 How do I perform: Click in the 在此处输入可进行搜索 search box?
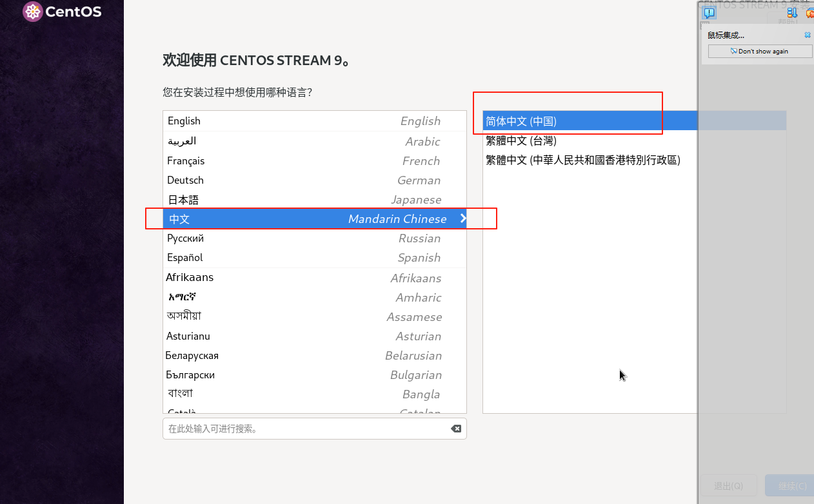click(314, 429)
